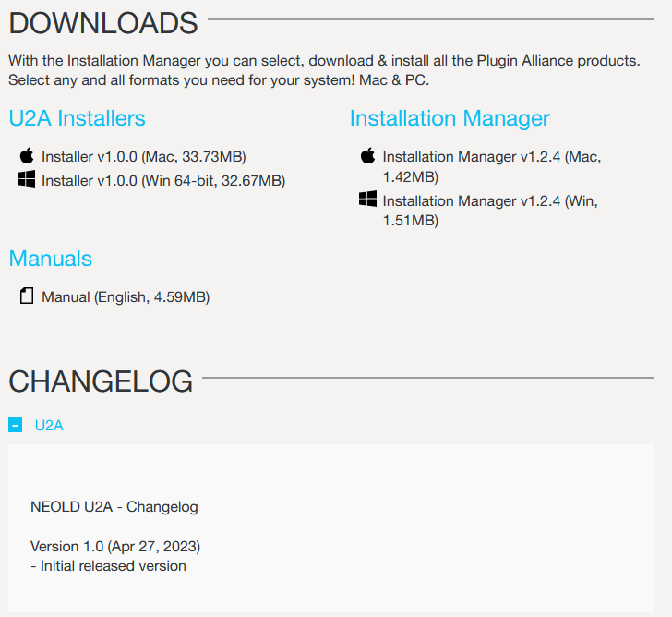Download Installer v1.0.0 Win 64-bit
The height and width of the screenshot is (617, 672).
tap(163, 181)
